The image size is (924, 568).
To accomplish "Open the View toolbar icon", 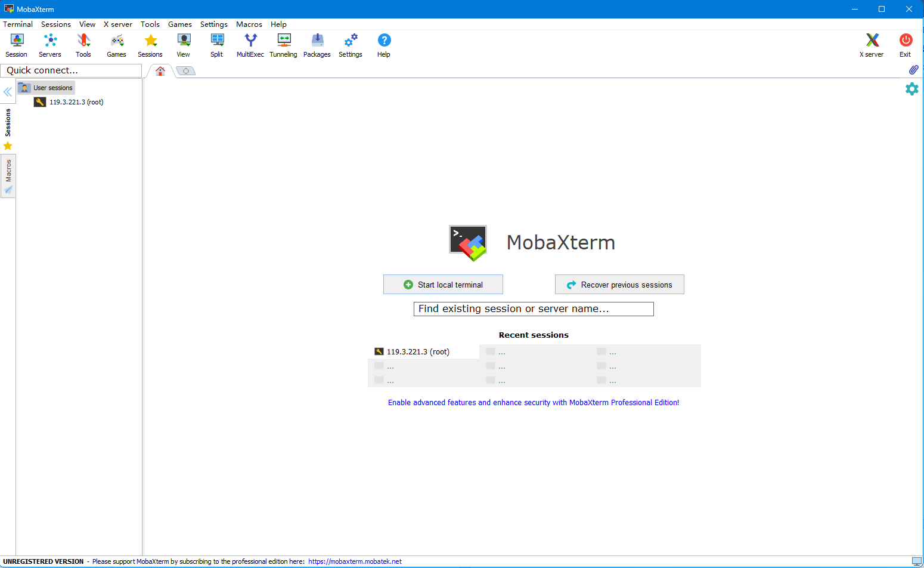I will point(184,45).
